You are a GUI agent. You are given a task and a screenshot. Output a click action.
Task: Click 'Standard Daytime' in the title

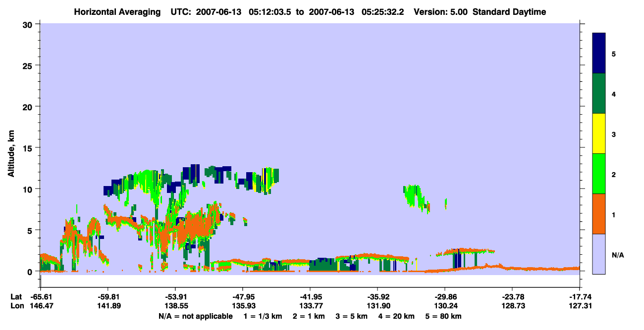[509, 12]
